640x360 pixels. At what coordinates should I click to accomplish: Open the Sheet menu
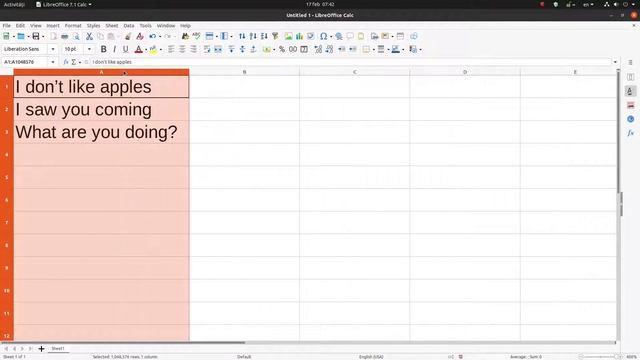click(x=111, y=25)
